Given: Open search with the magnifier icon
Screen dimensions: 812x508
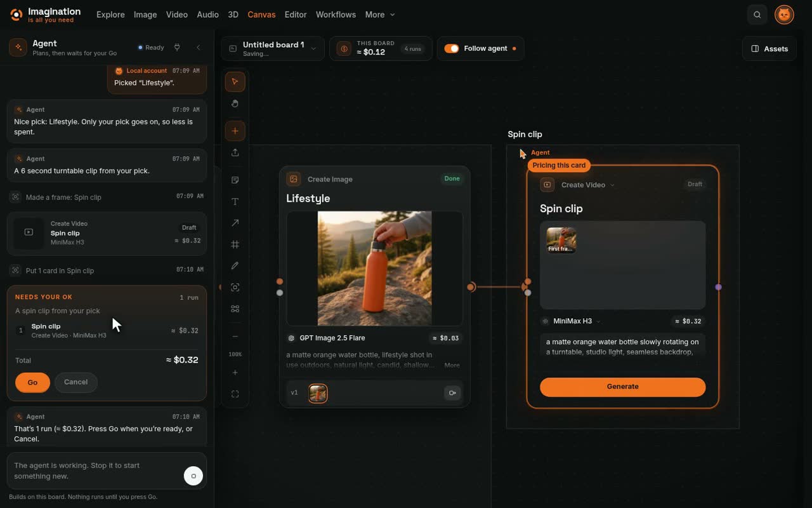Looking at the screenshot, I should click(x=757, y=15).
